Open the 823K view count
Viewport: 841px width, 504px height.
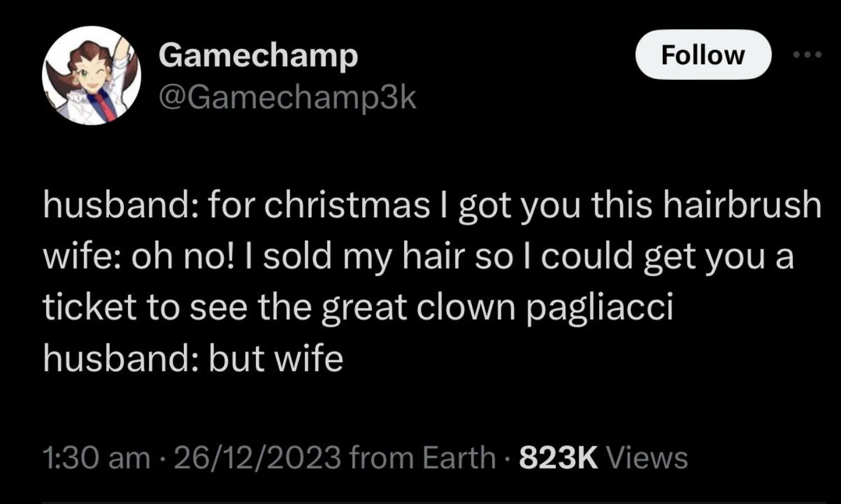tap(559, 458)
